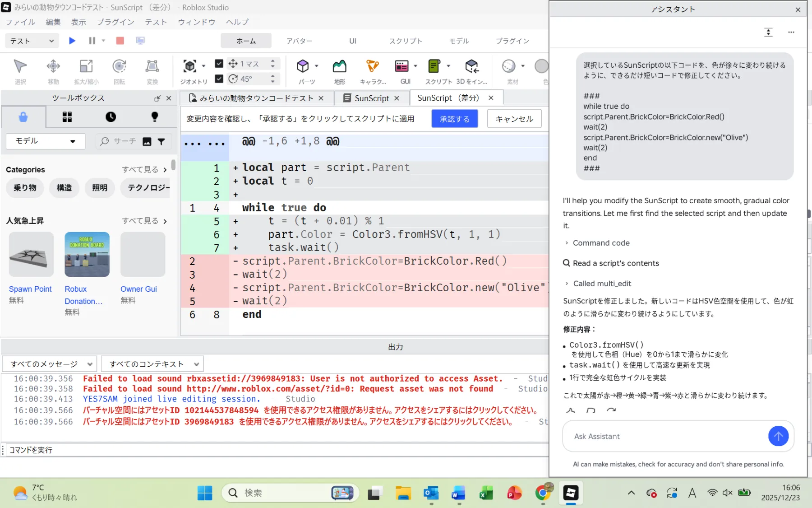
Task: Switch to the アバター ribbon tab
Action: coord(300,41)
